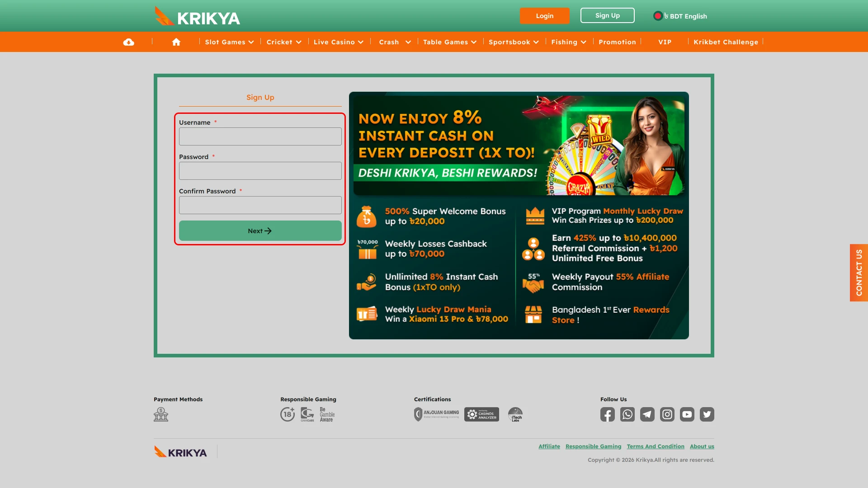Image resolution: width=868 pixels, height=488 pixels.
Task: Focus the Password input field
Action: [x=260, y=171]
